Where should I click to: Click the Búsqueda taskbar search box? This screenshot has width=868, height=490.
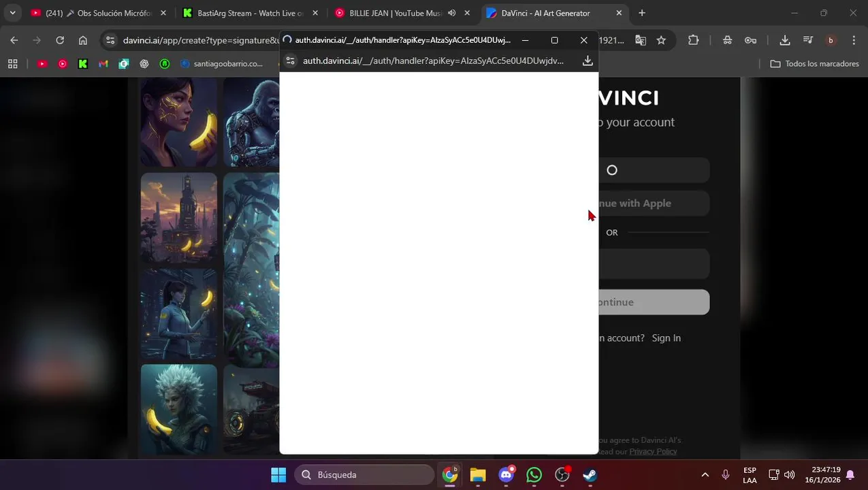pos(364,475)
